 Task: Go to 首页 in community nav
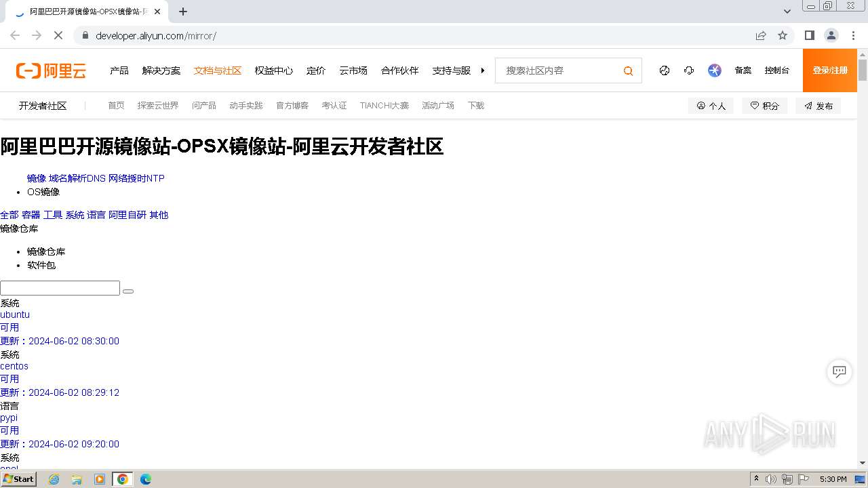pos(116,106)
